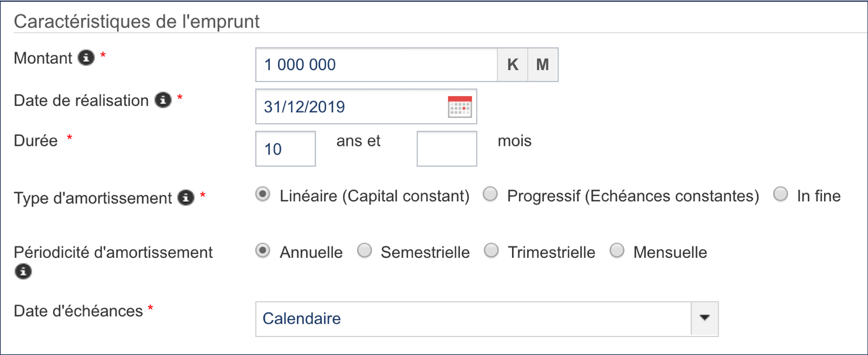Click the 31/12/2019 date field

tap(347, 106)
